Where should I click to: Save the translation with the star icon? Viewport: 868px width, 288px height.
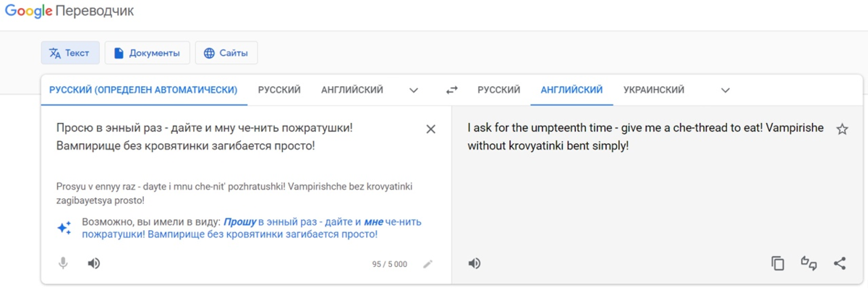(842, 129)
